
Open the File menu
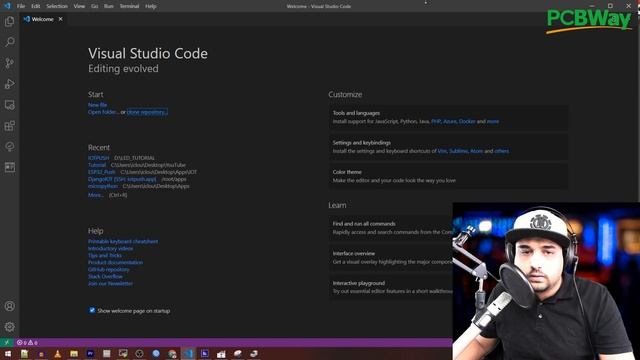tap(21, 6)
